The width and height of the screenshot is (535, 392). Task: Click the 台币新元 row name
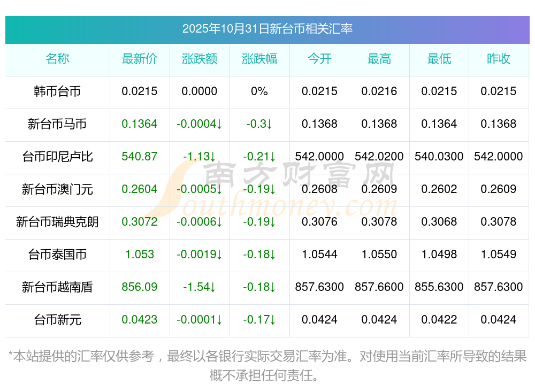click(x=57, y=320)
